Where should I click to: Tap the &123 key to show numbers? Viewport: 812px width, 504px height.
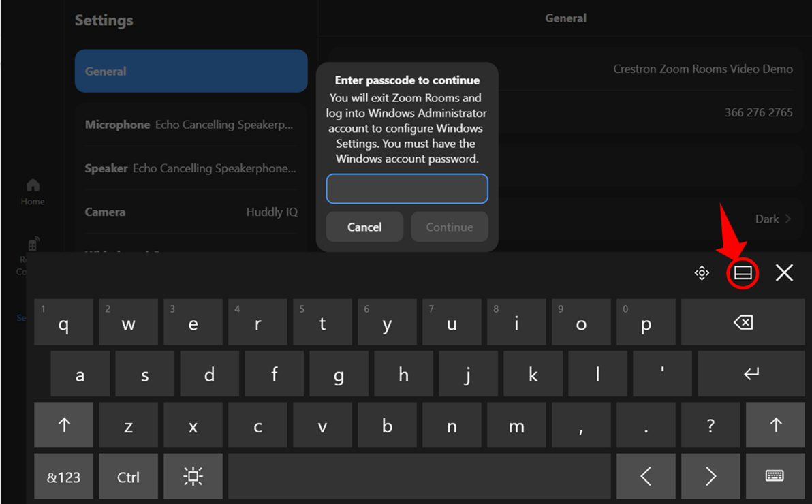(63, 476)
